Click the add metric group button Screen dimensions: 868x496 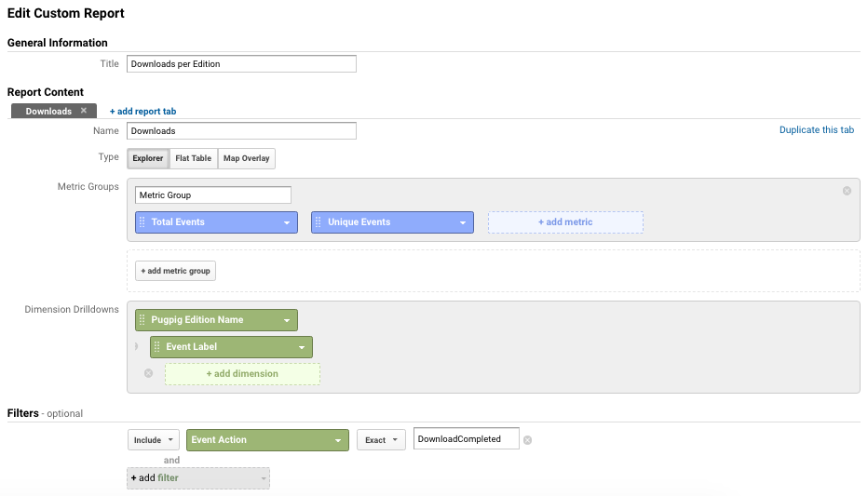coord(175,271)
